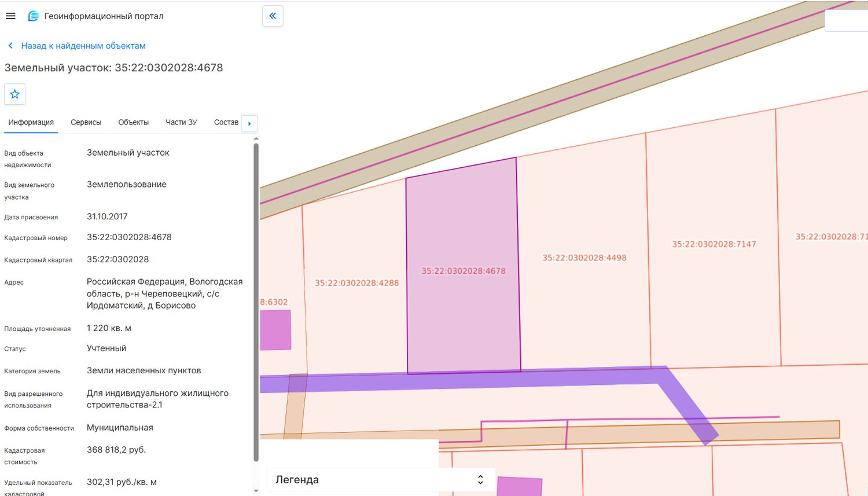868x496 pixels.
Task: Click cadastral quarter value 35:22:0302028
Action: point(118,259)
